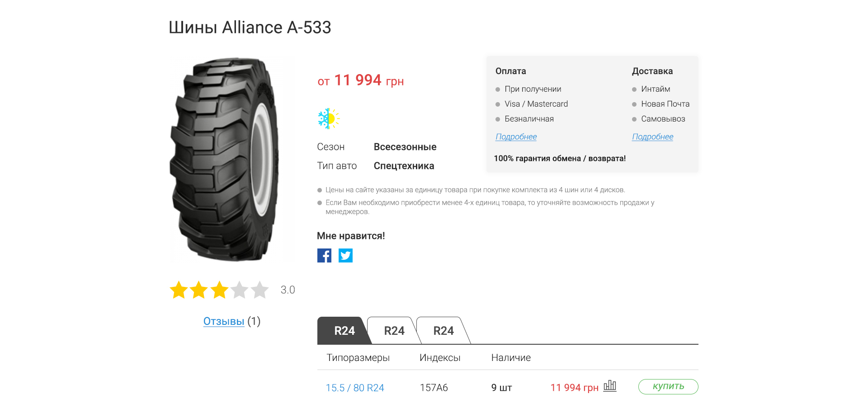Click the first gold rating star
This screenshot has height=417, width=868.
coord(179,290)
